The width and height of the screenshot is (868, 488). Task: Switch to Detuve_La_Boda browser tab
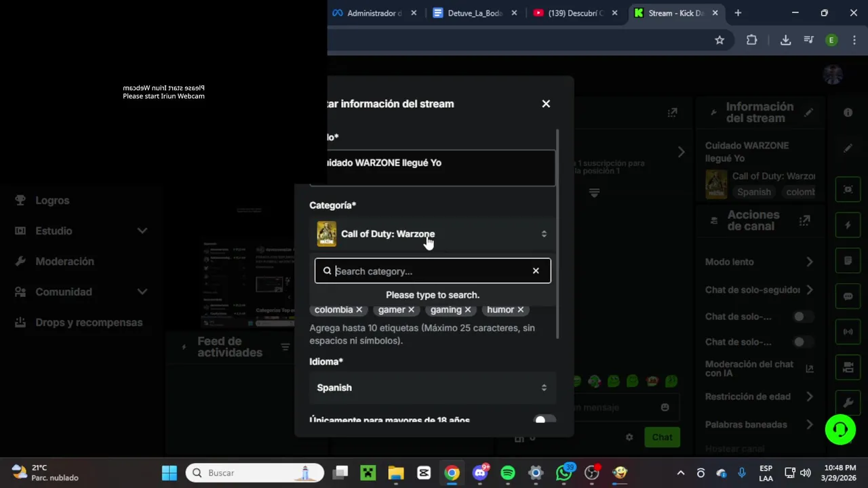(475, 13)
